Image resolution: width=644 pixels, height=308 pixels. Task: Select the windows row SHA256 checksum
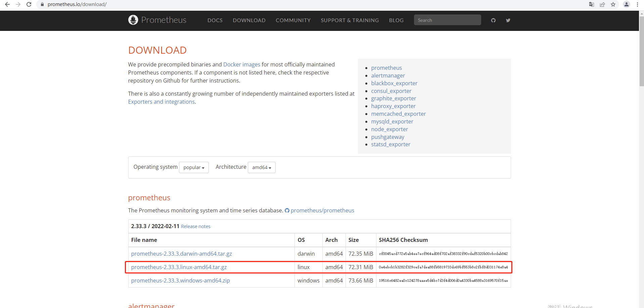click(x=443, y=280)
